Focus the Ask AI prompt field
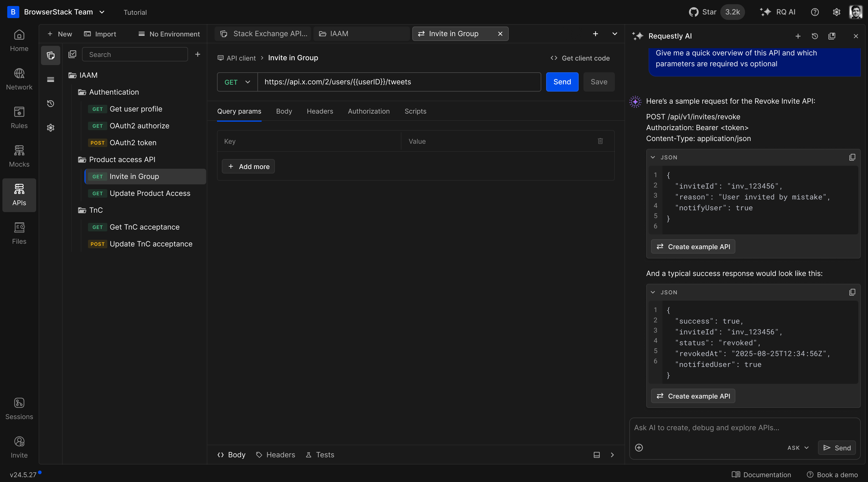This screenshot has height=482, width=868. click(745, 428)
